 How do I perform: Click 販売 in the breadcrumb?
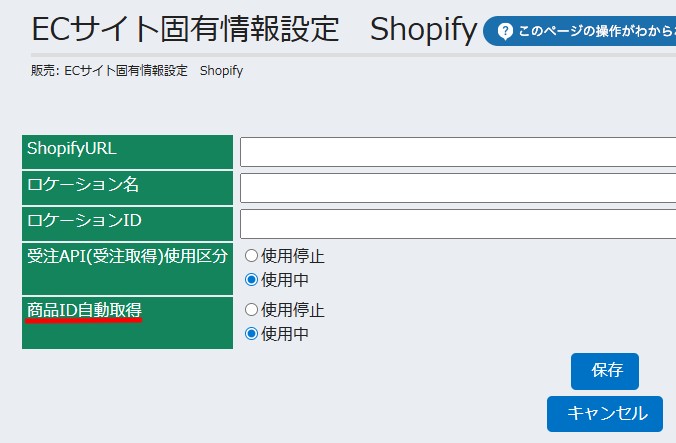(45, 71)
